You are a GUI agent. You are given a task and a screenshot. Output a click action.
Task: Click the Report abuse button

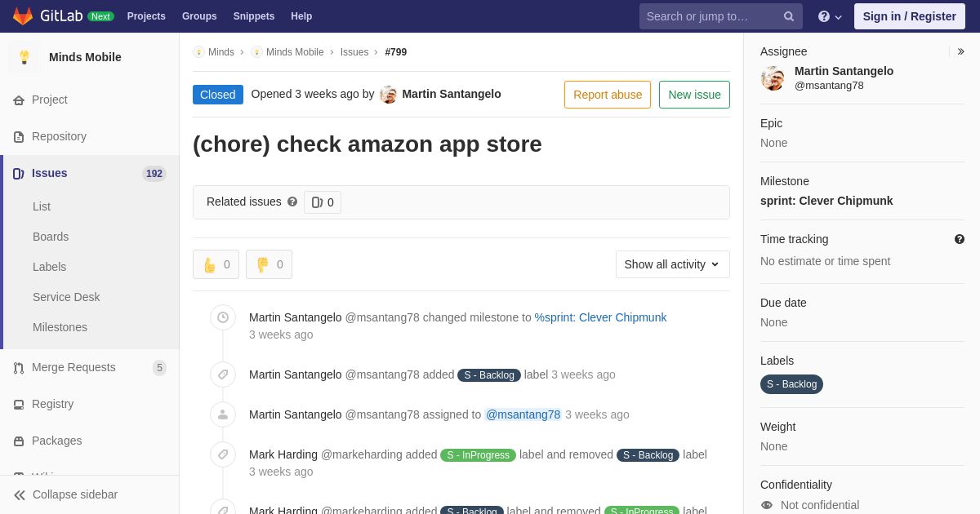pos(608,95)
